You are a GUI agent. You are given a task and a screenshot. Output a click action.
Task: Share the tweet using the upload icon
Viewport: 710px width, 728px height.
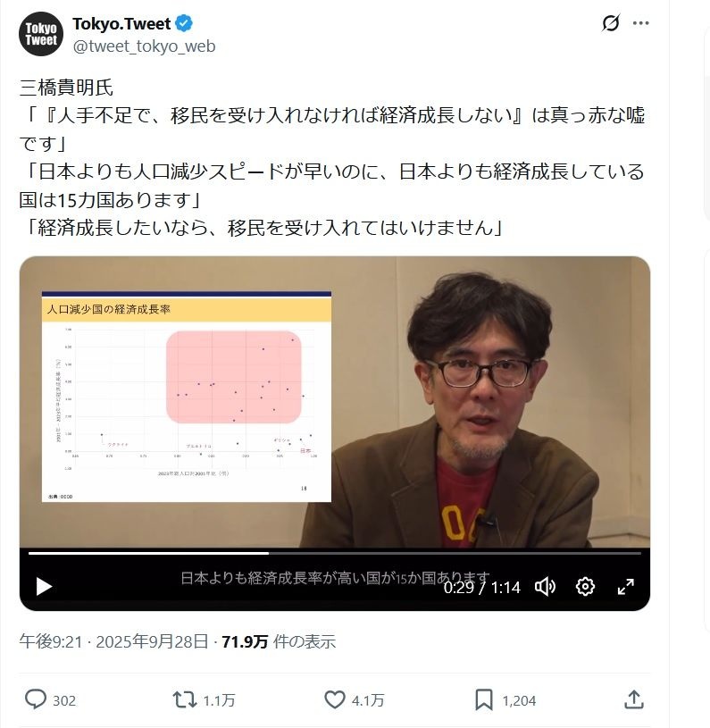point(634,699)
